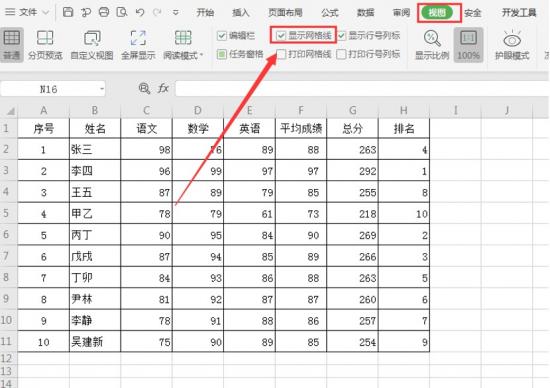Select column I header

tap(455, 111)
